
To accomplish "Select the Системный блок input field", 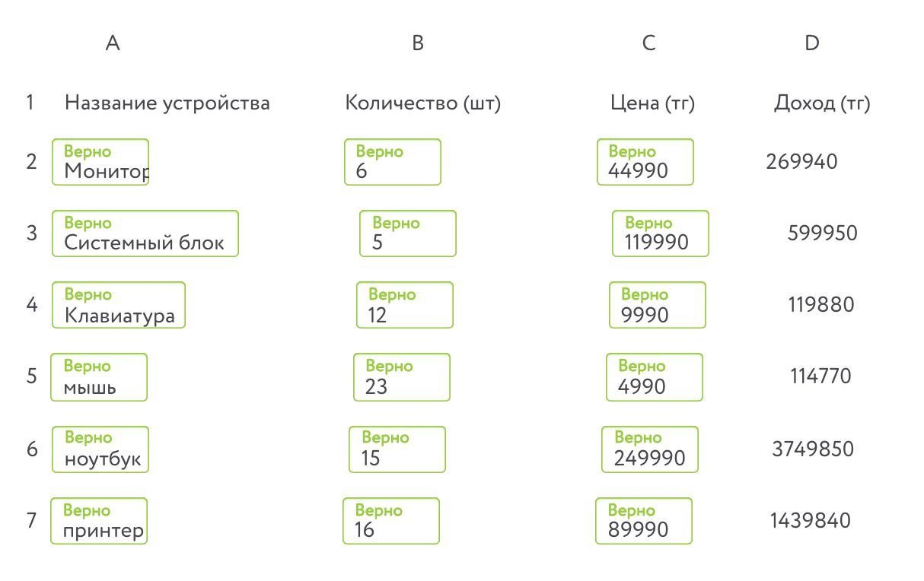I will pos(145,233).
